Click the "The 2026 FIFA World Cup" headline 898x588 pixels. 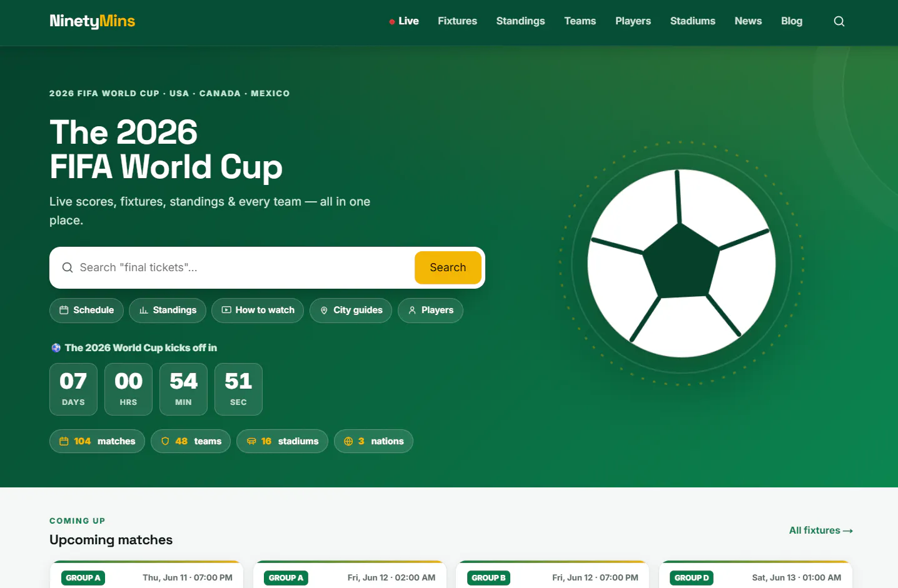click(166, 149)
